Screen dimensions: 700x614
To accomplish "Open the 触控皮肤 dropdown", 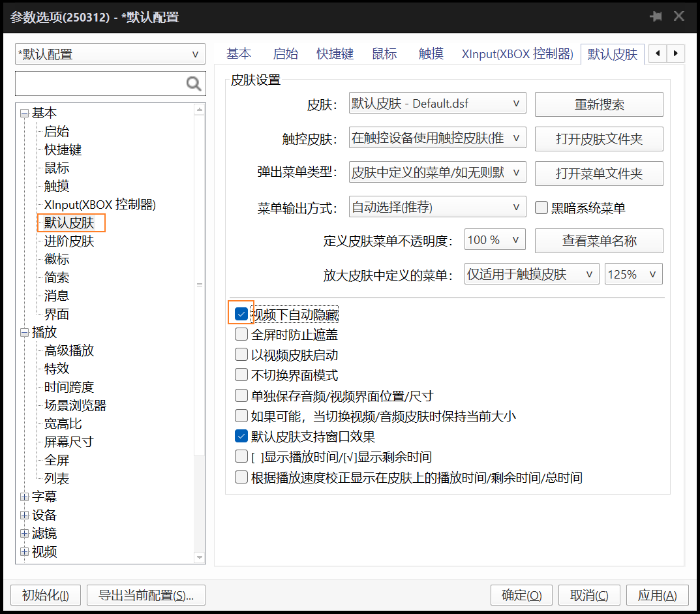I will [438, 138].
